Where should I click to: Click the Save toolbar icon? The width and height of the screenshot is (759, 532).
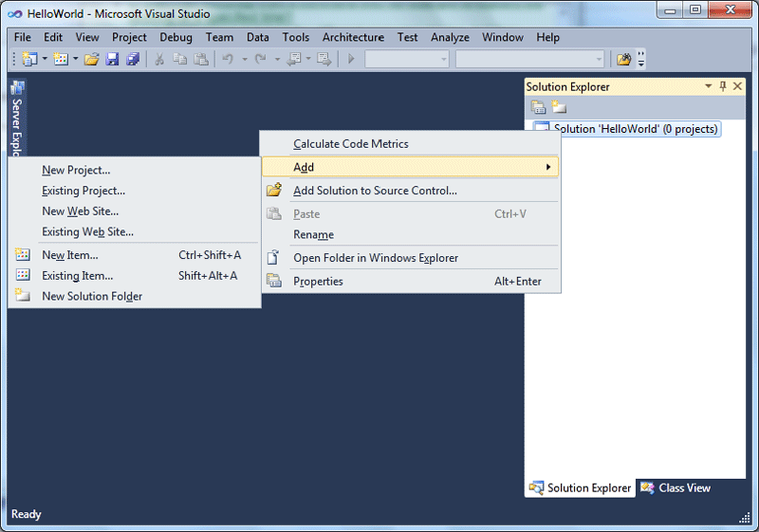coord(112,59)
